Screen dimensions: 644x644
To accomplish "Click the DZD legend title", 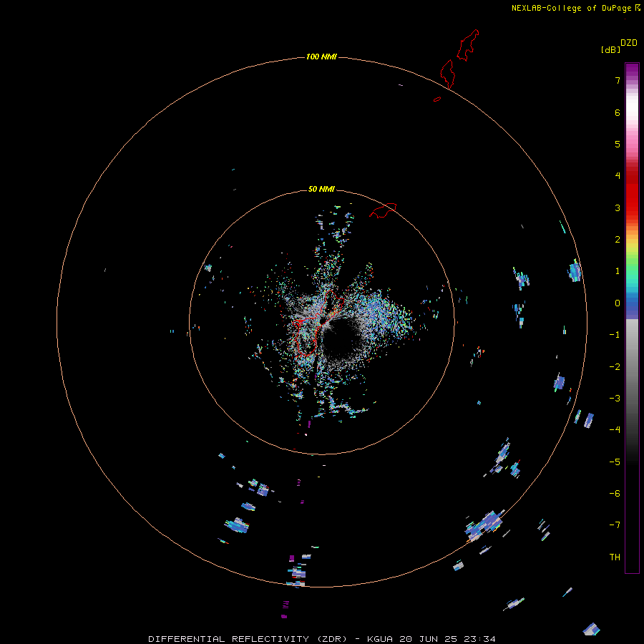I will 629,43.
